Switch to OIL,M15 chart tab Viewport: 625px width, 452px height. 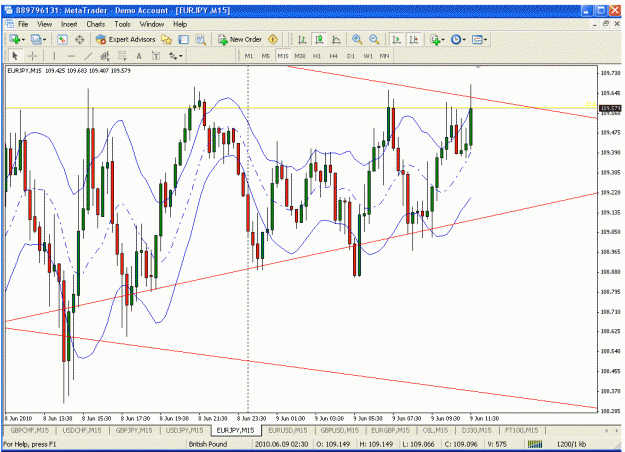click(x=435, y=430)
